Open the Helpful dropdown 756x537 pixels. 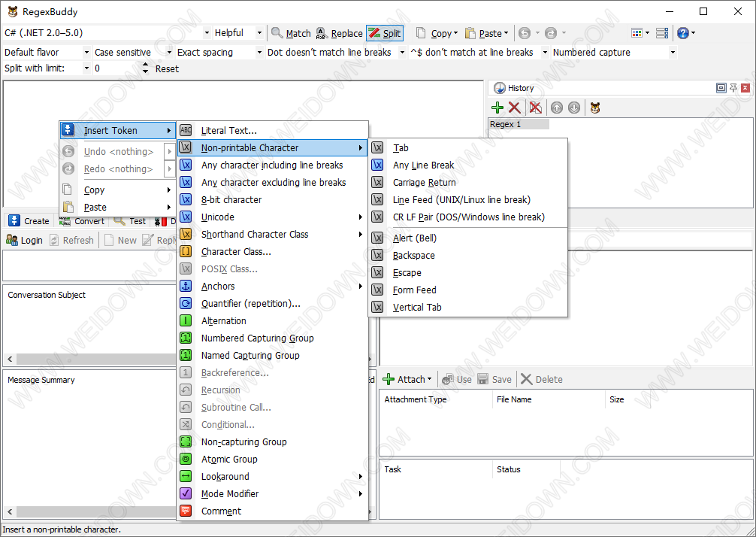click(259, 33)
